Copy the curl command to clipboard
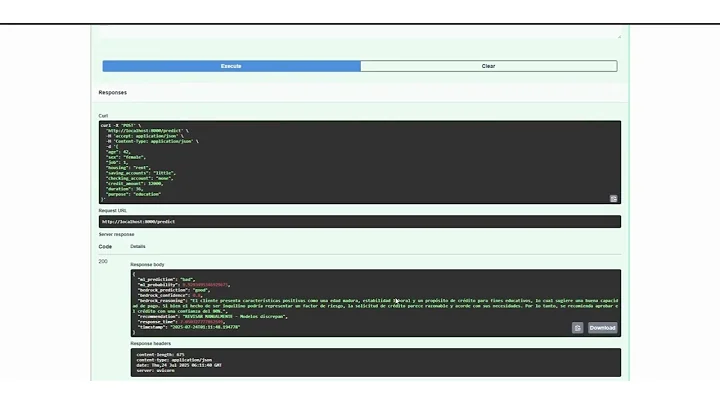 [x=613, y=199]
